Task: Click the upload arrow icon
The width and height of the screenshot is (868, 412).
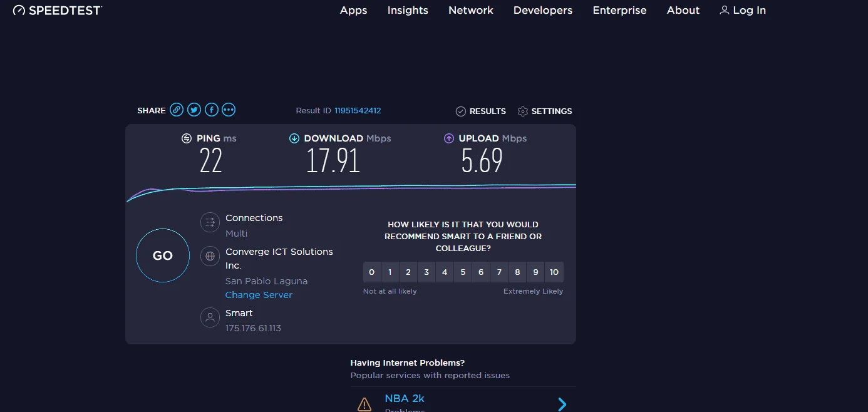Action: [449, 138]
